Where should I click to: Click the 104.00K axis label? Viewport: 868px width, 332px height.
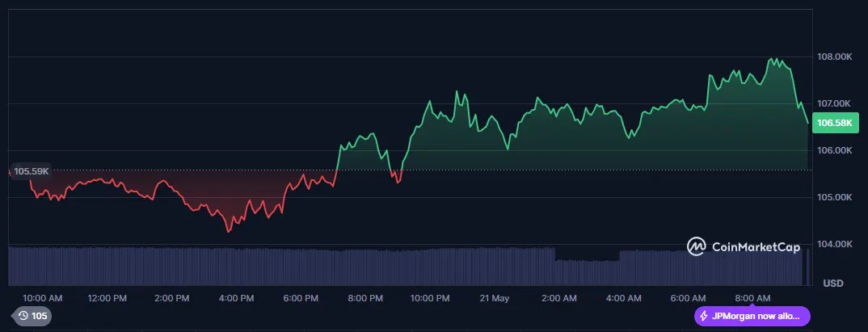click(834, 244)
